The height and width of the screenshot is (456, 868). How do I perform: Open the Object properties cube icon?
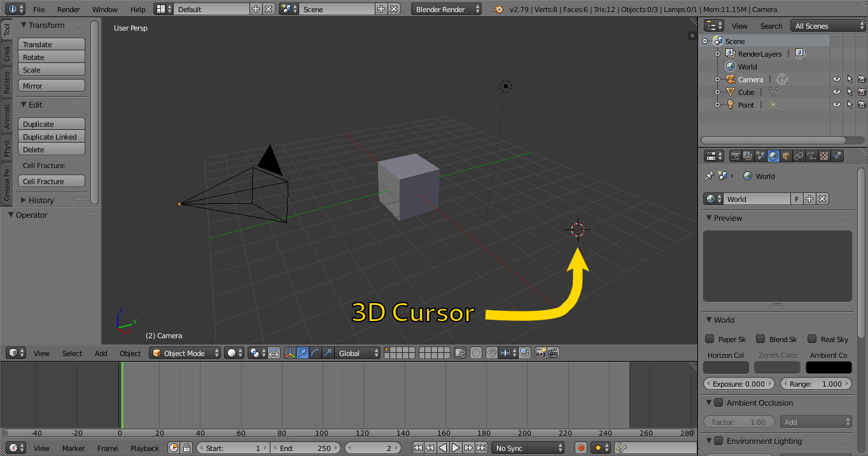click(x=786, y=156)
